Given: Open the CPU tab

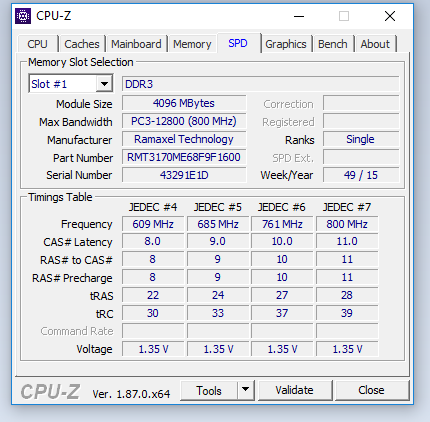Looking at the screenshot, I should (37, 44).
